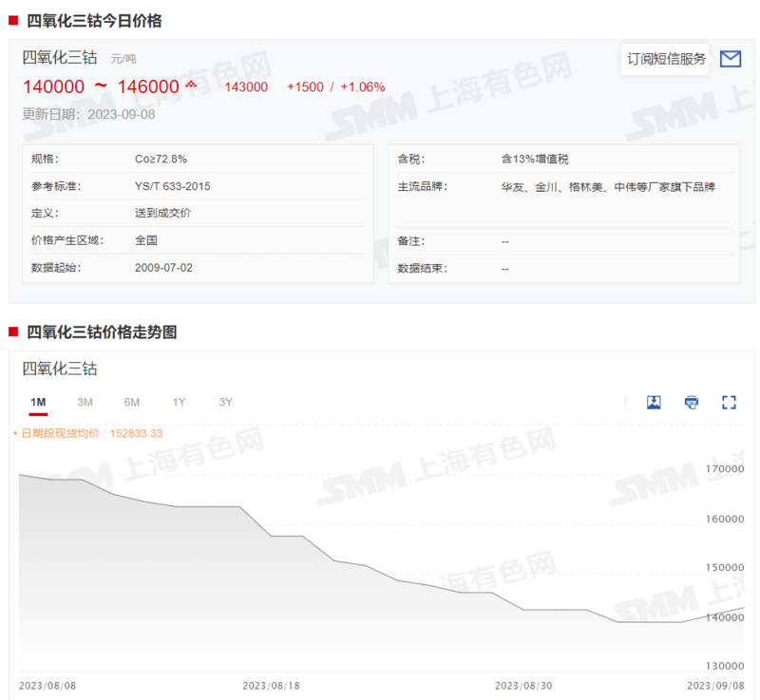The height and width of the screenshot is (700, 760).
Task: Click the envelope subscription icon
Action: [x=731, y=58]
